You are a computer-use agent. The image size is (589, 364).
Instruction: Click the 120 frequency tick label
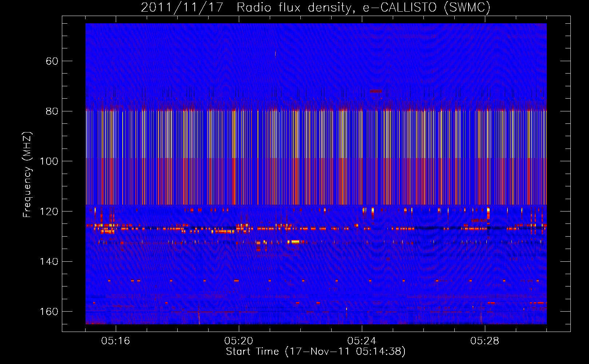49,211
